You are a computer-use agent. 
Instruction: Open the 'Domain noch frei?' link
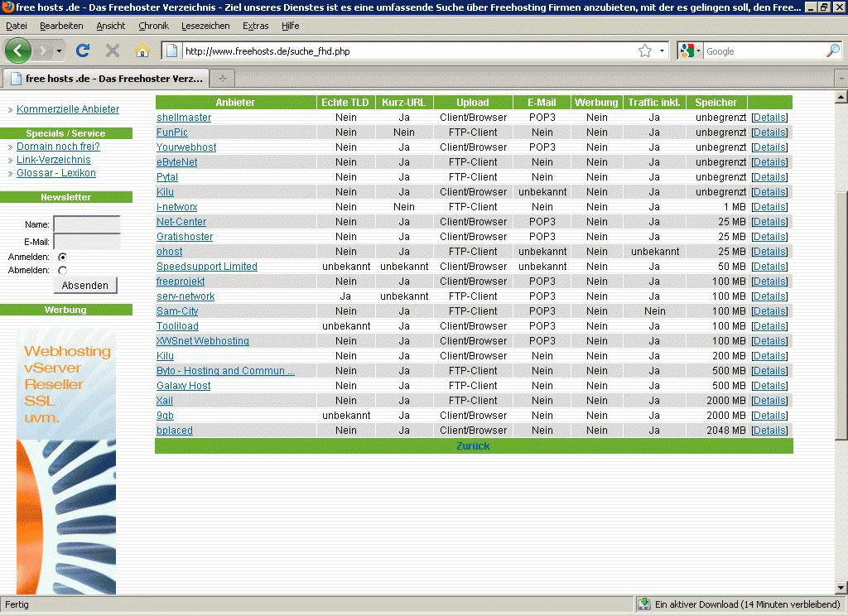tap(58, 147)
